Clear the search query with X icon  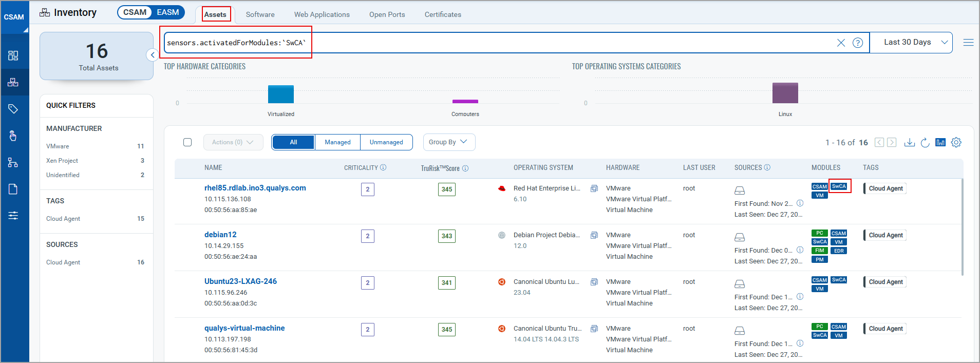[x=841, y=43]
